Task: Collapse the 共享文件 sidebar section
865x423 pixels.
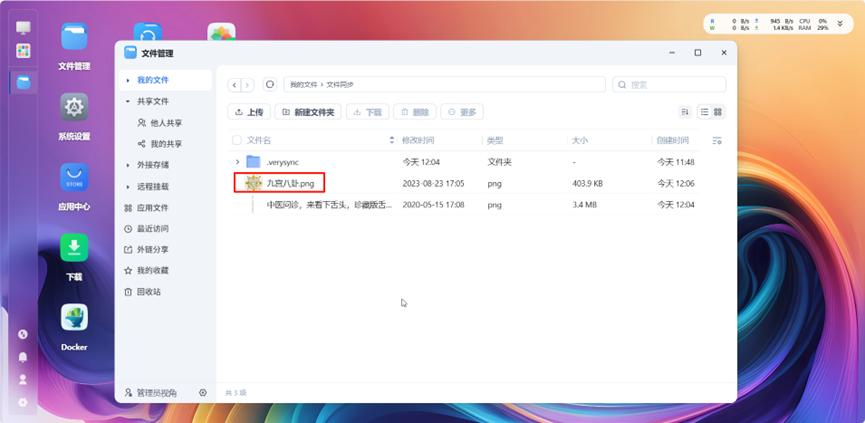Action: click(x=127, y=101)
